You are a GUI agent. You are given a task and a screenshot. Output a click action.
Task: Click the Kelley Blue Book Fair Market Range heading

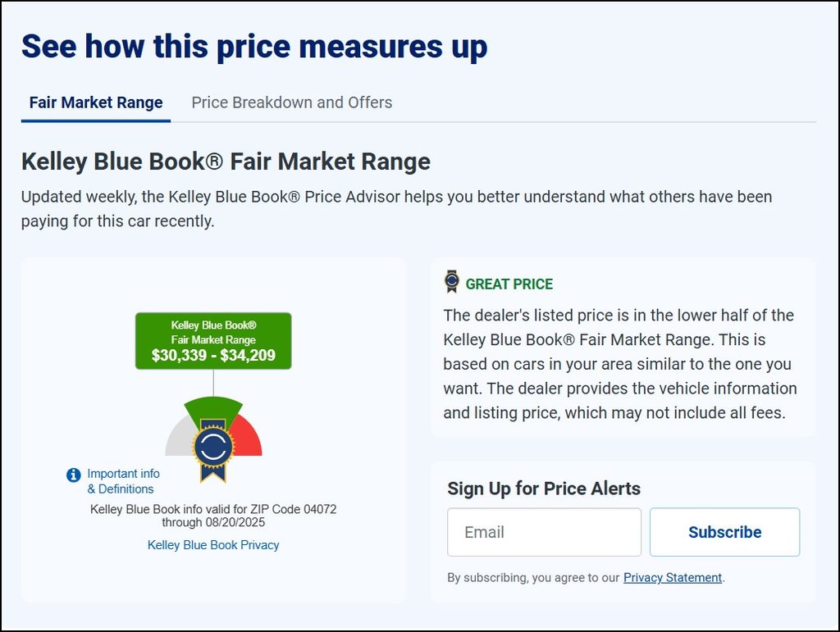tap(226, 161)
